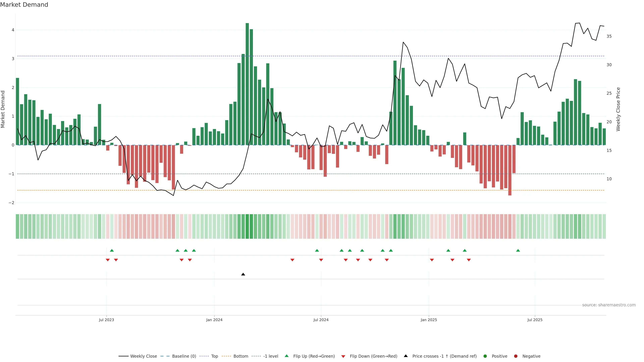Click the last green flip-up marker before Jul 2025
This screenshot has width=644, height=362.
tap(518, 251)
